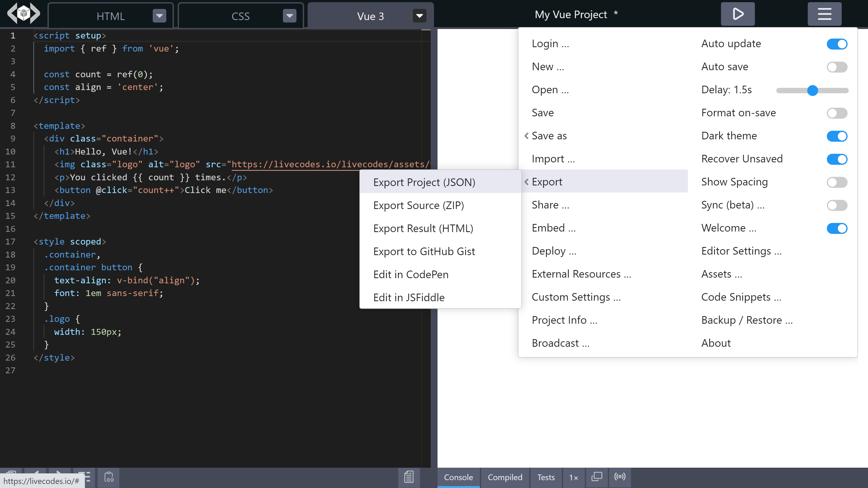
Task: Open the hamburger app menu
Action: (x=825, y=14)
